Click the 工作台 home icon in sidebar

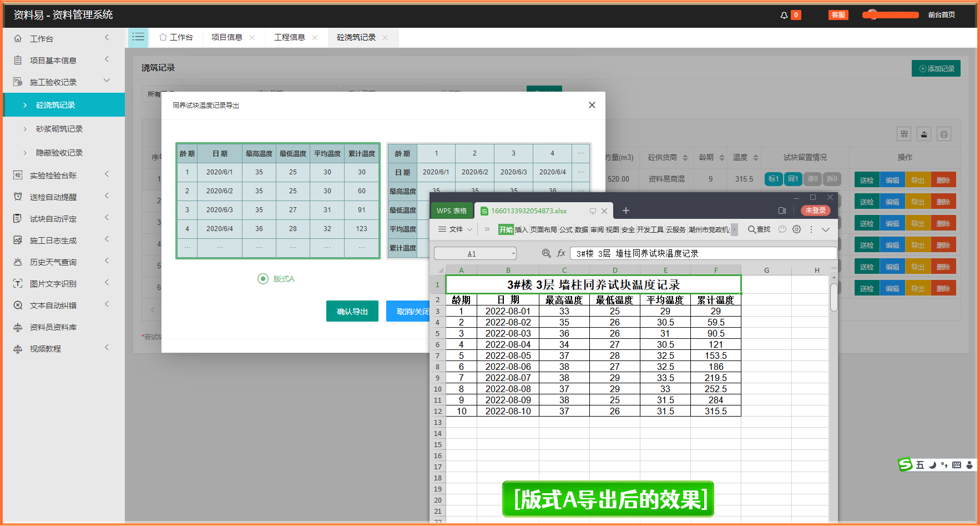(x=18, y=39)
